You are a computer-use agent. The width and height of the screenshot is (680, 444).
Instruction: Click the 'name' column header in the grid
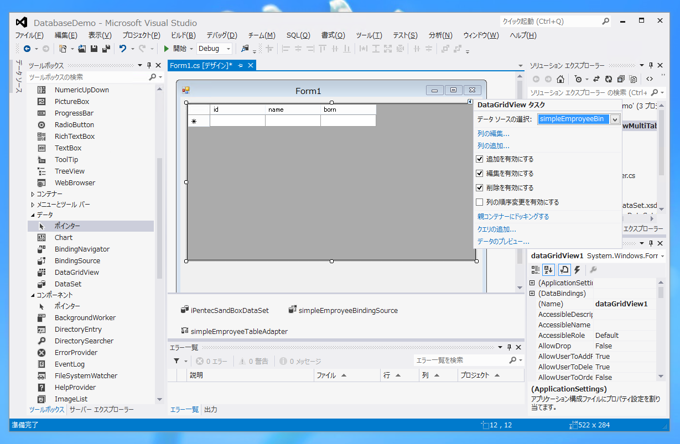[x=293, y=110]
